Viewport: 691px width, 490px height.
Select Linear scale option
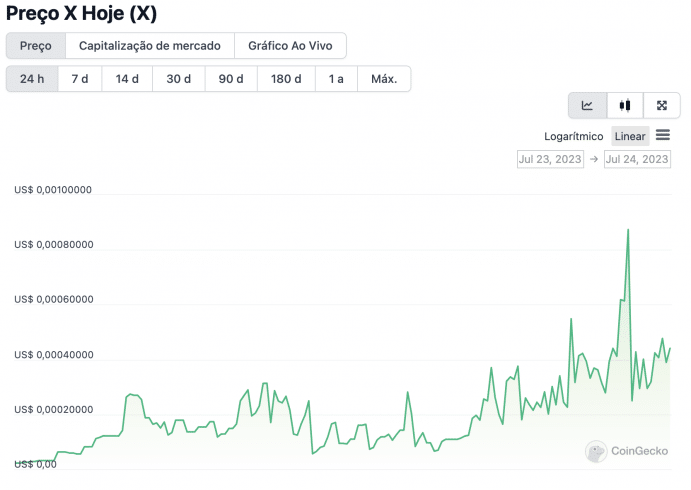pos(630,136)
